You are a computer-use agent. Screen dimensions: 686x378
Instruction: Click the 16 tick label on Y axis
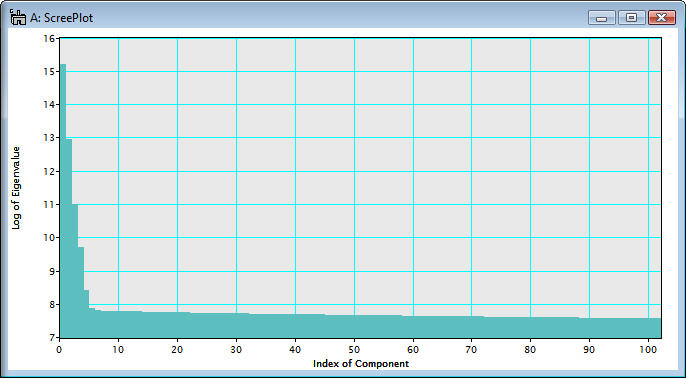50,38
